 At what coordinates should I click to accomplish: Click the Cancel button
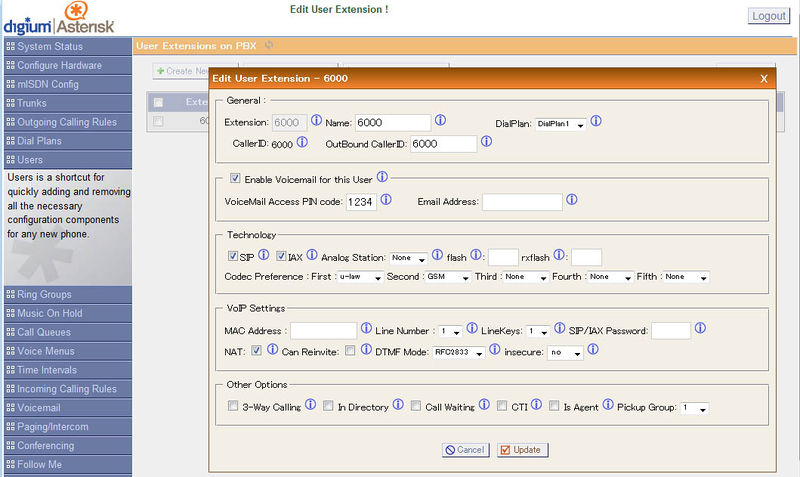[465, 450]
